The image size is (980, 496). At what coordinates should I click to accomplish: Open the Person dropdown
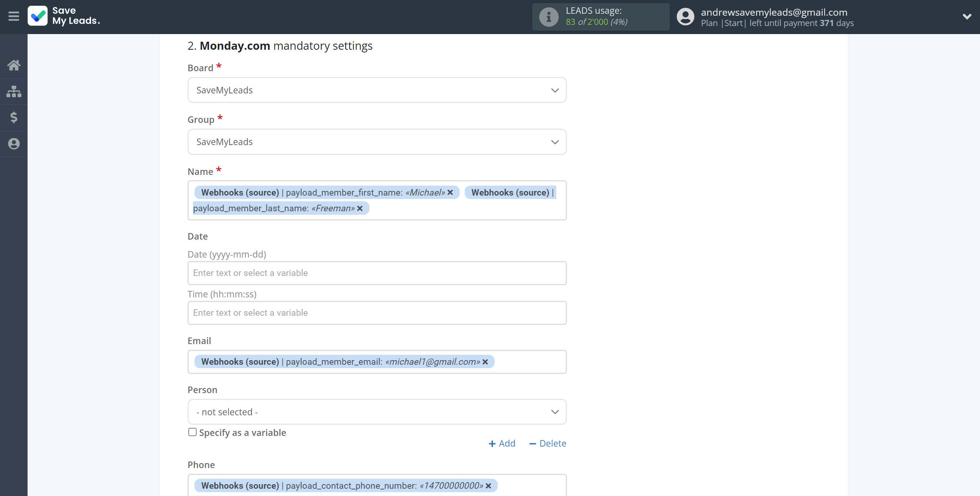[x=377, y=412]
